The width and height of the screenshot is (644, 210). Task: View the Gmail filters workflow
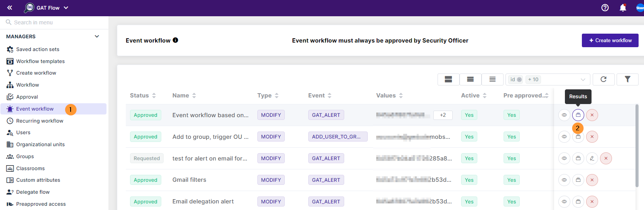(564, 180)
